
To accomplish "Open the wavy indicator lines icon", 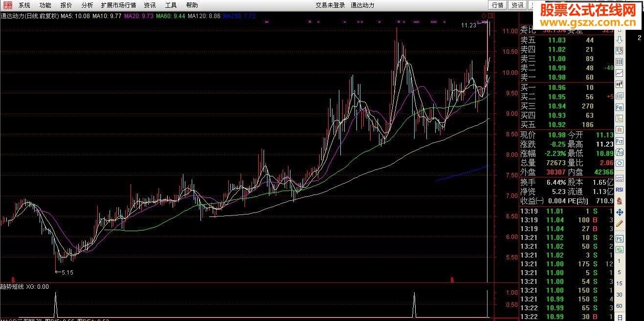I will pos(620,178).
